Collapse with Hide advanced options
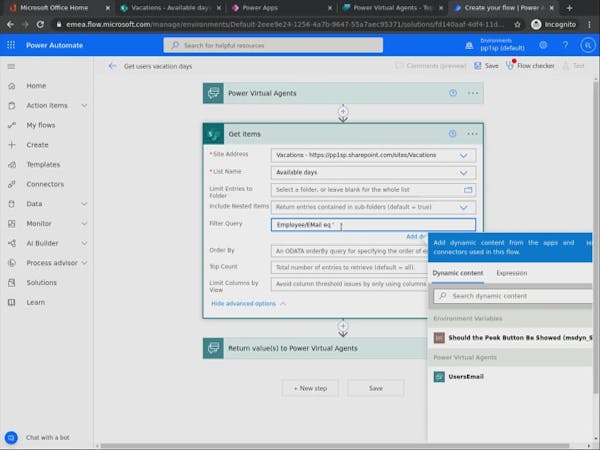Viewport: 600px width, 450px height. click(x=248, y=303)
